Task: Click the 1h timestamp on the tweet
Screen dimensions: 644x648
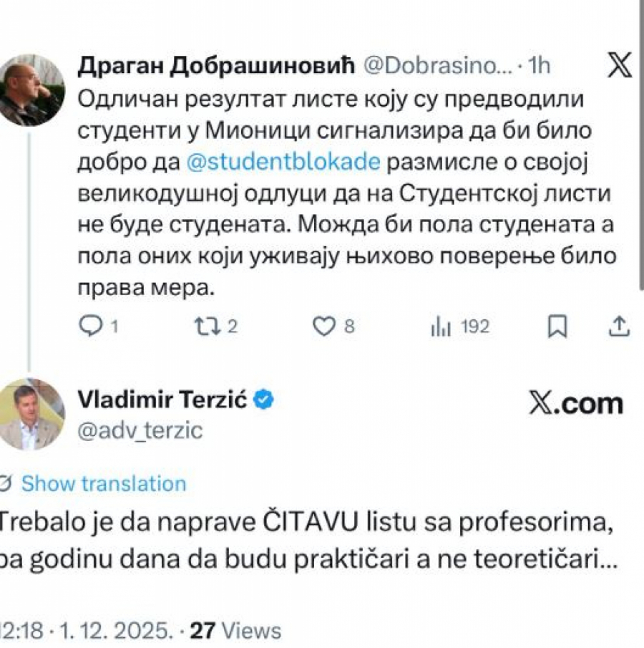Action: click(x=538, y=66)
